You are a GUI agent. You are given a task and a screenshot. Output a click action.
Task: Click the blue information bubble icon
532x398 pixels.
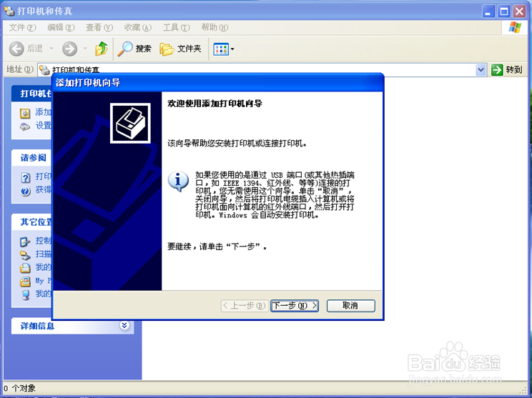pyautogui.click(x=178, y=181)
